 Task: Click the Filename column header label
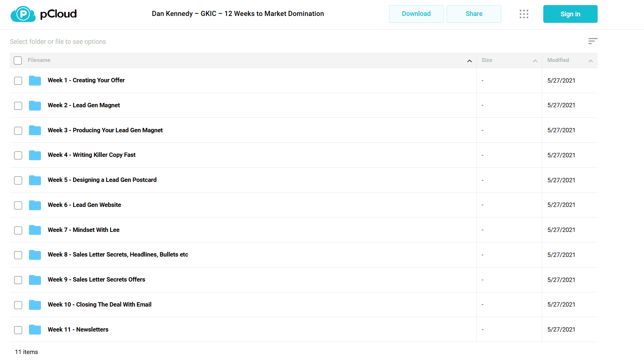(x=39, y=60)
